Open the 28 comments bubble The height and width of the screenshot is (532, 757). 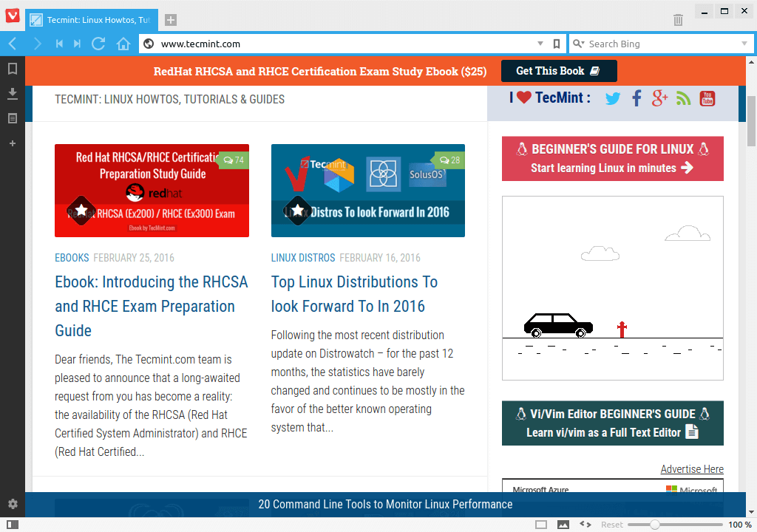(x=449, y=160)
